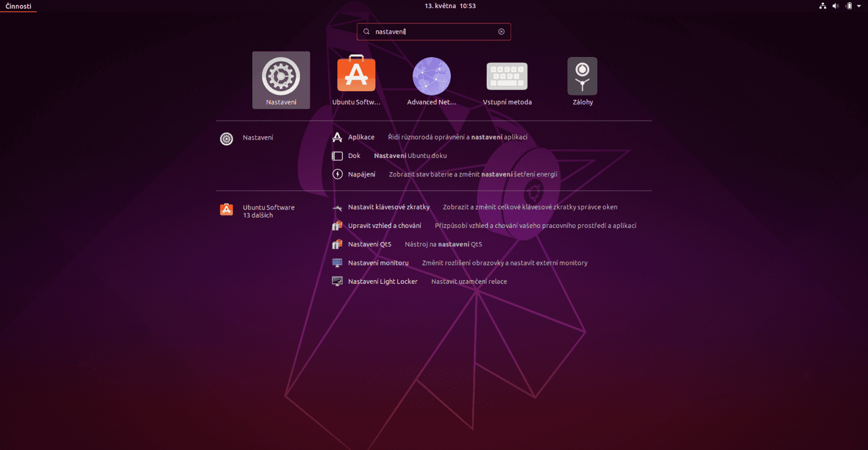Click Nastavit klávesové zkratky icon
Screen dimensions: 868x450
(x=337, y=207)
